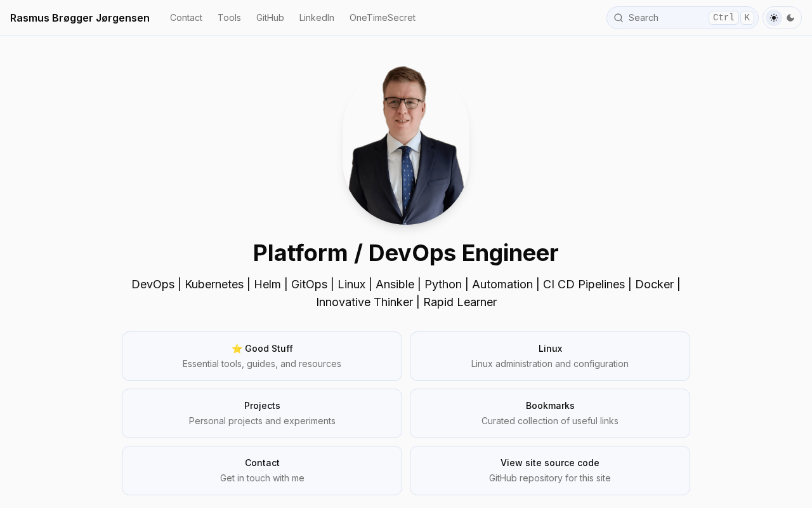Click the Ctrl keyboard shortcut badge
Screen dimensions: 812x508
pyautogui.click(x=723, y=18)
